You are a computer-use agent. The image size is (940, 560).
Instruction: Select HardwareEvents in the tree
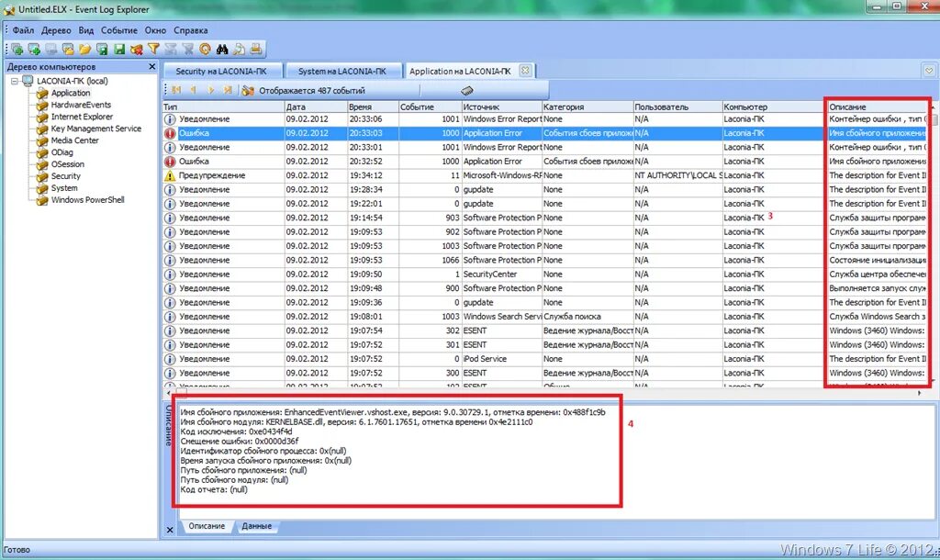[81, 105]
